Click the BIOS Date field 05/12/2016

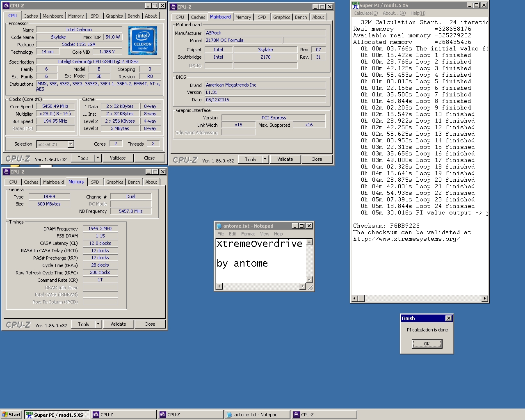point(265,100)
